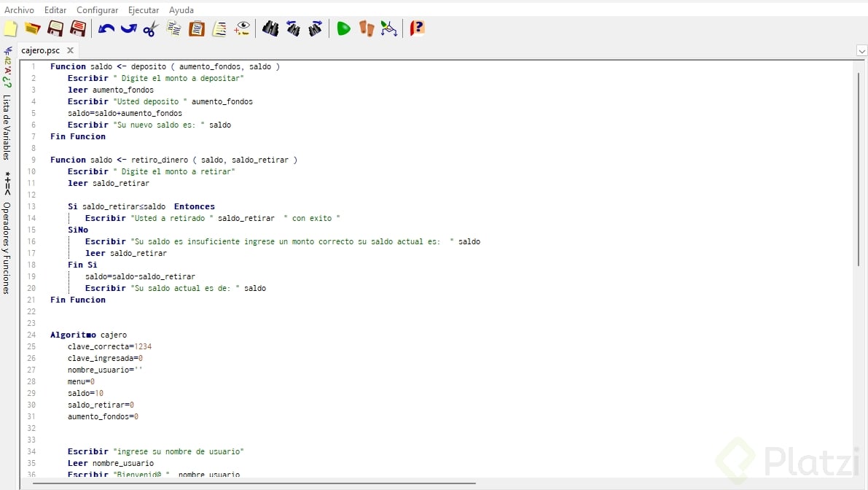Open the Lista de Variables side panel
868x490 pixels.
tap(7, 127)
